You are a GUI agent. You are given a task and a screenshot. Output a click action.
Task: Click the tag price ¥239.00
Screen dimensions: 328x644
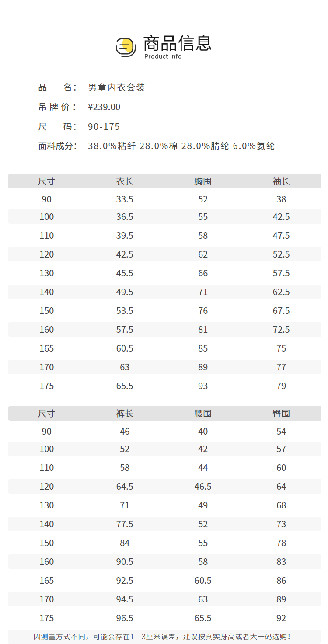point(104,107)
